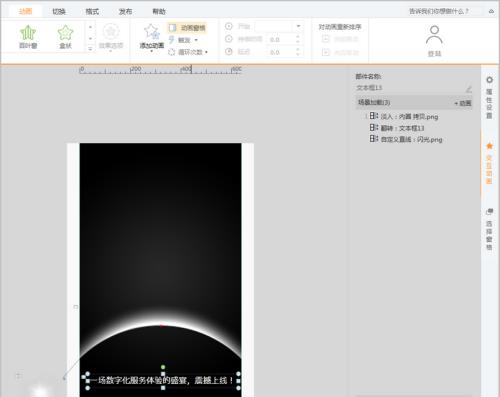Click the selection pane icon in sidebar

[489, 211]
